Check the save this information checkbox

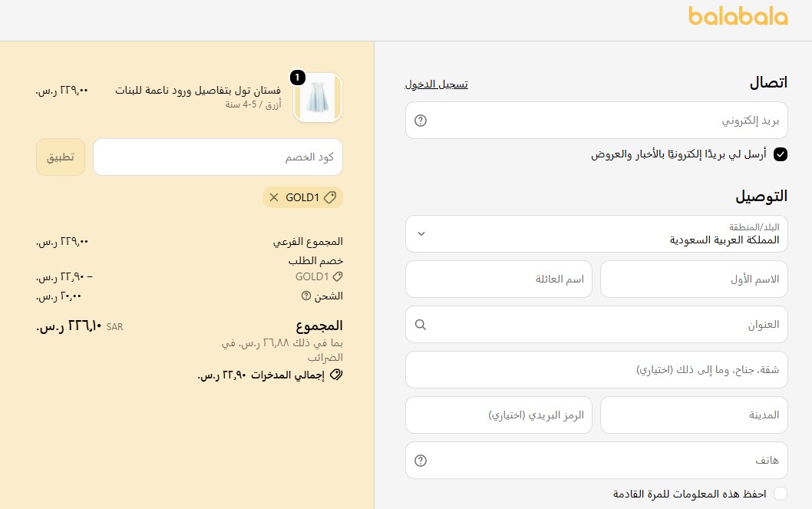tap(781, 494)
